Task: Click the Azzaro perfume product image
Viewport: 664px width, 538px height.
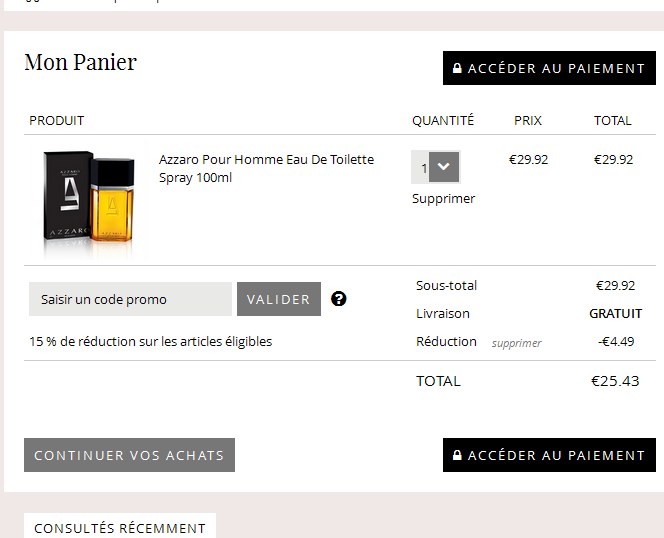Action: [x=88, y=197]
